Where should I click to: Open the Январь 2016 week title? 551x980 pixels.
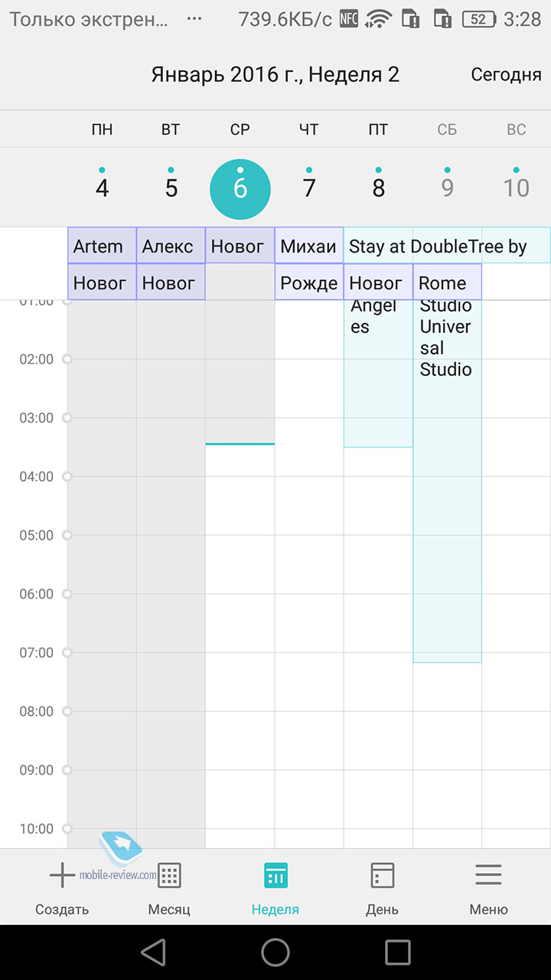(275, 74)
